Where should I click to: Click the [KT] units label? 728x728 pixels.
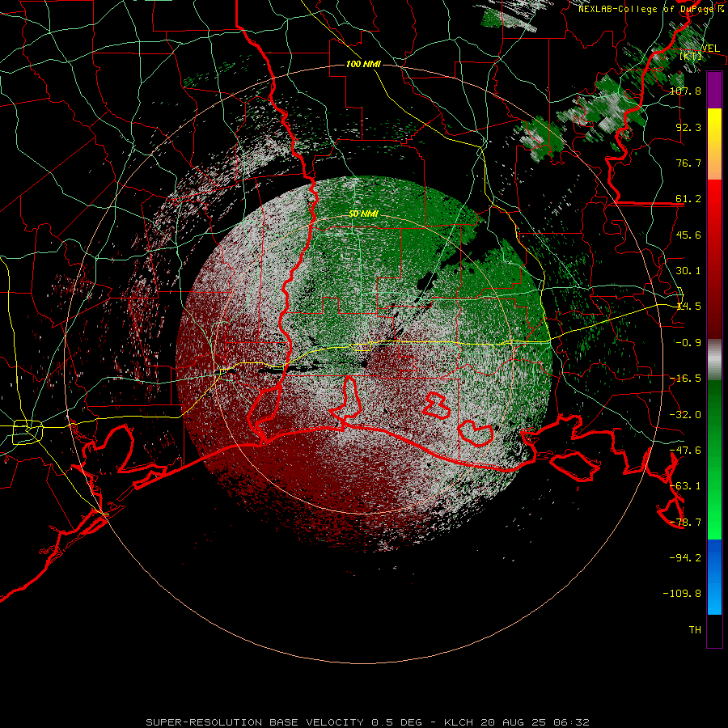coord(691,57)
